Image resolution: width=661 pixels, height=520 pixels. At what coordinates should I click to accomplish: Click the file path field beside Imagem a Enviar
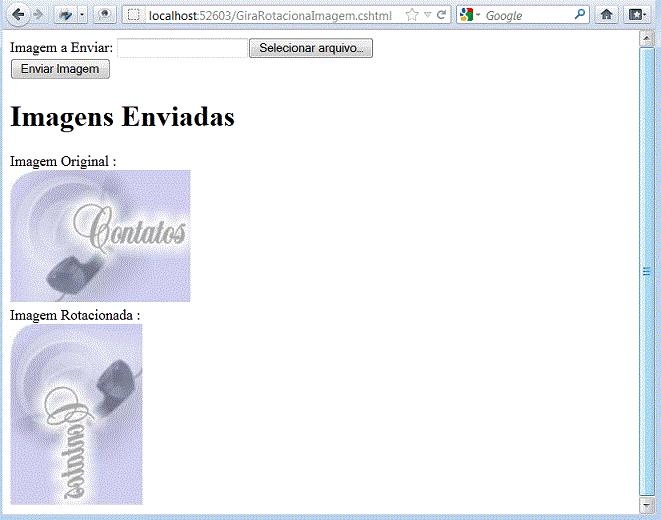[x=182, y=48]
